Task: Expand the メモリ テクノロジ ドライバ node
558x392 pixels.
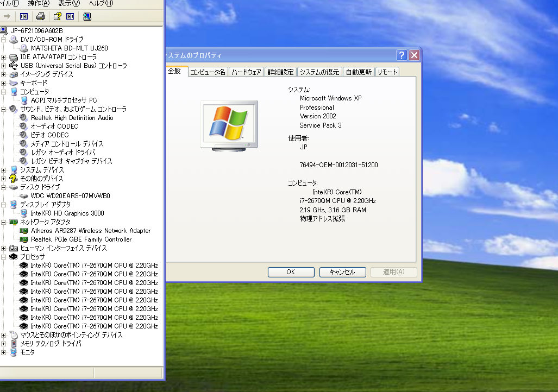Action: (x=4, y=344)
